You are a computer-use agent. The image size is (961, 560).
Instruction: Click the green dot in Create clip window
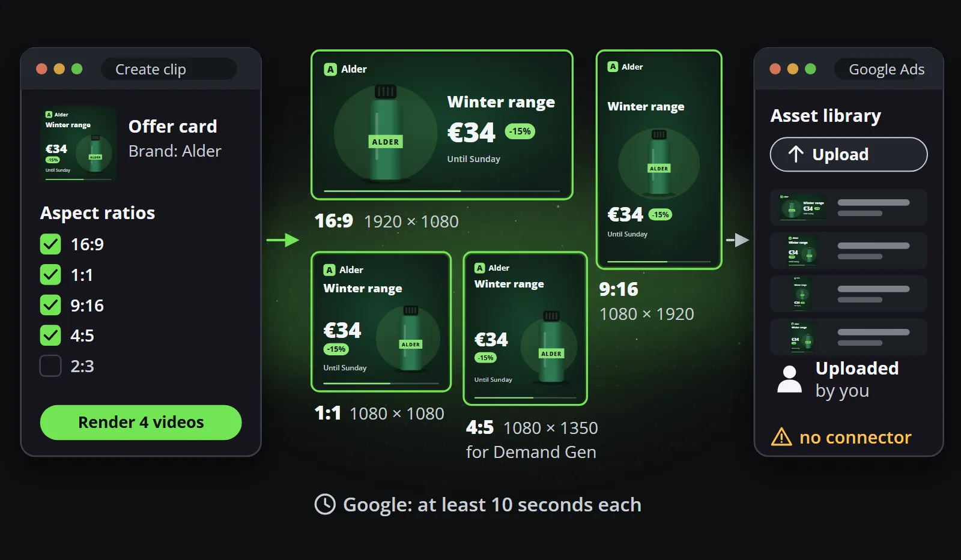[77, 69]
